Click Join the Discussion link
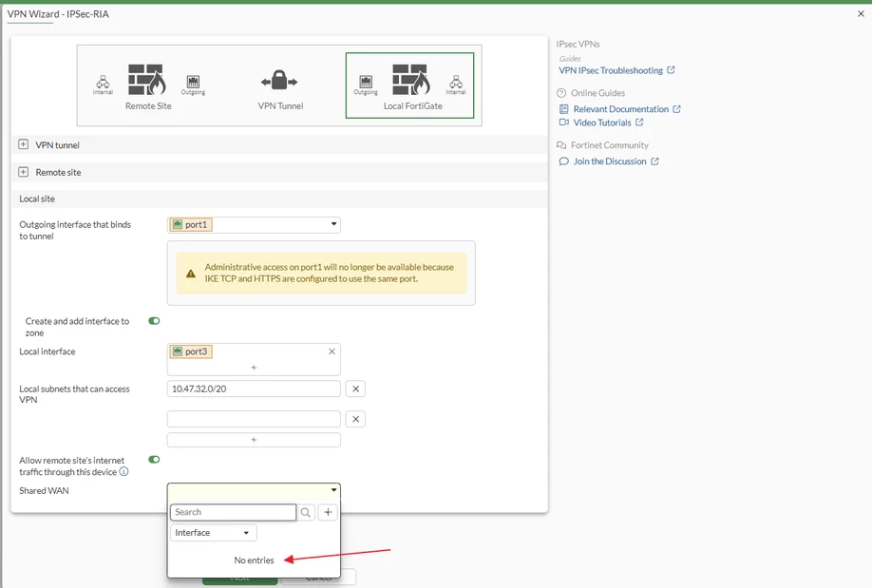This screenshot has height=588, width=872. (x=610, y=161)
